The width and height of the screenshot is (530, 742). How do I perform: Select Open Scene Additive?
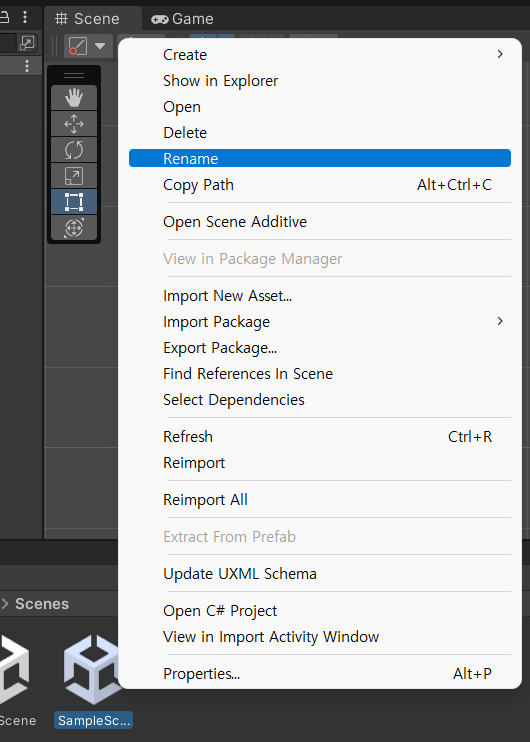320,221
